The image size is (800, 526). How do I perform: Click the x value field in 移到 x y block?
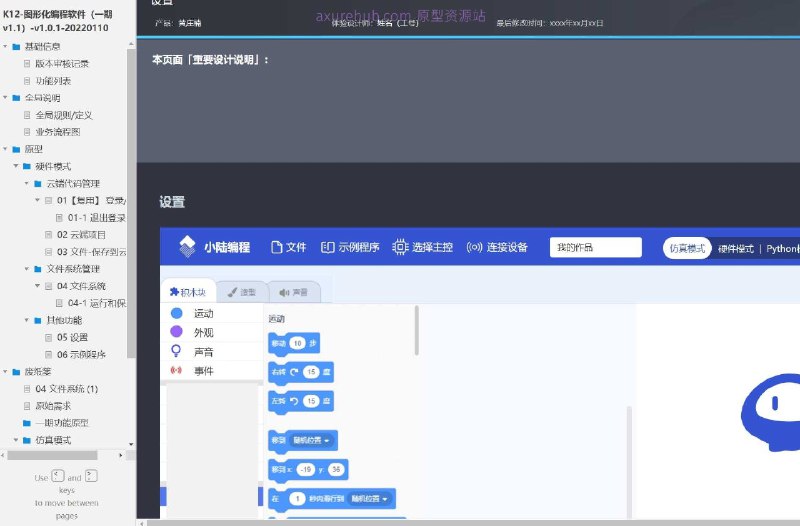point(305,469)
